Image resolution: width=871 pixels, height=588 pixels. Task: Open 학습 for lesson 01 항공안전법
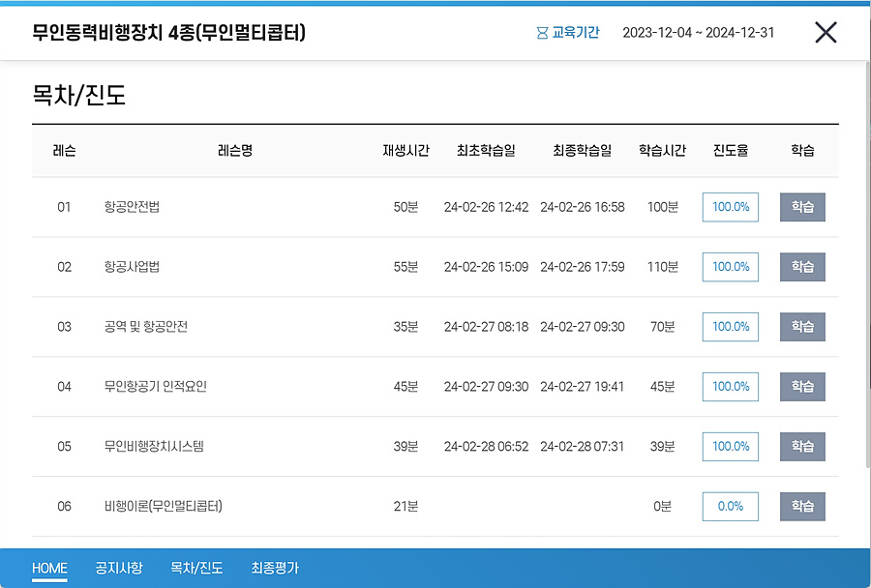pyautogui.click(x=802, y=207)
